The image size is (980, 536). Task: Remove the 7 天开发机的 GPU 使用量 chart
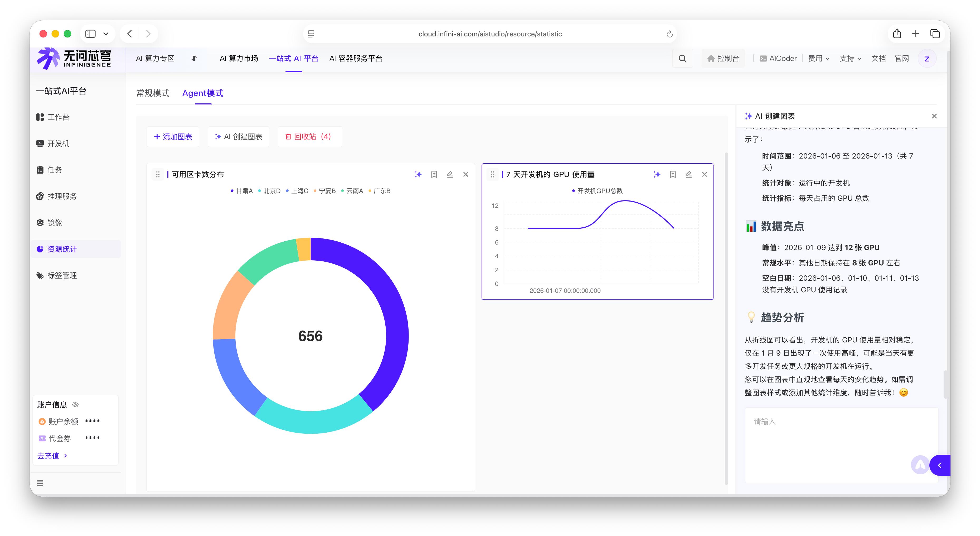(x=705, y=174)
